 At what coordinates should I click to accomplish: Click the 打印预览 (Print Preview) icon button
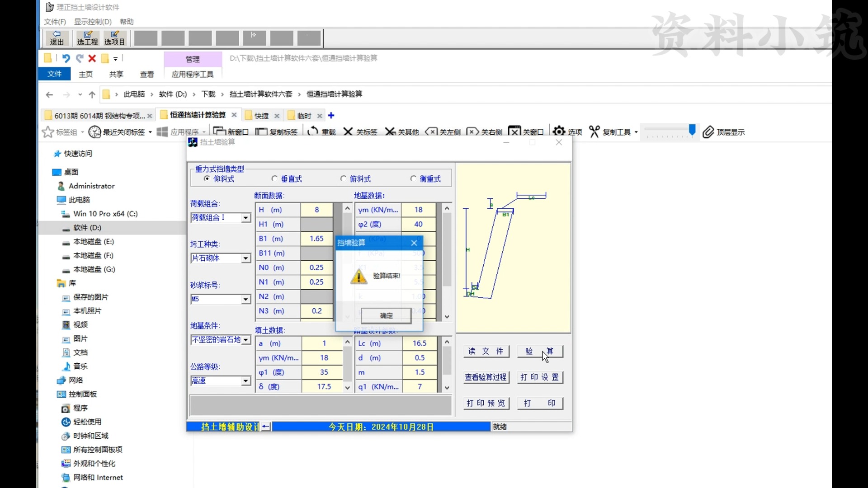pos(485,403)
